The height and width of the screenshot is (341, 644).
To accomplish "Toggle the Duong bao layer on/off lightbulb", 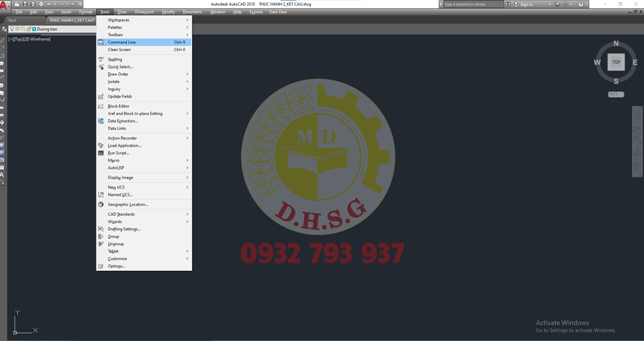I will (x=12, y=29).
